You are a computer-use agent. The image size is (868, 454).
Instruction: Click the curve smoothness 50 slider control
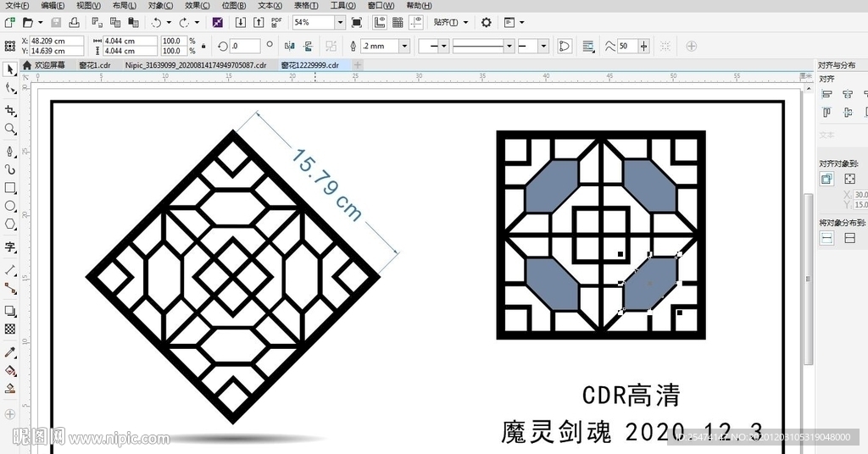[x=645, y=46]
